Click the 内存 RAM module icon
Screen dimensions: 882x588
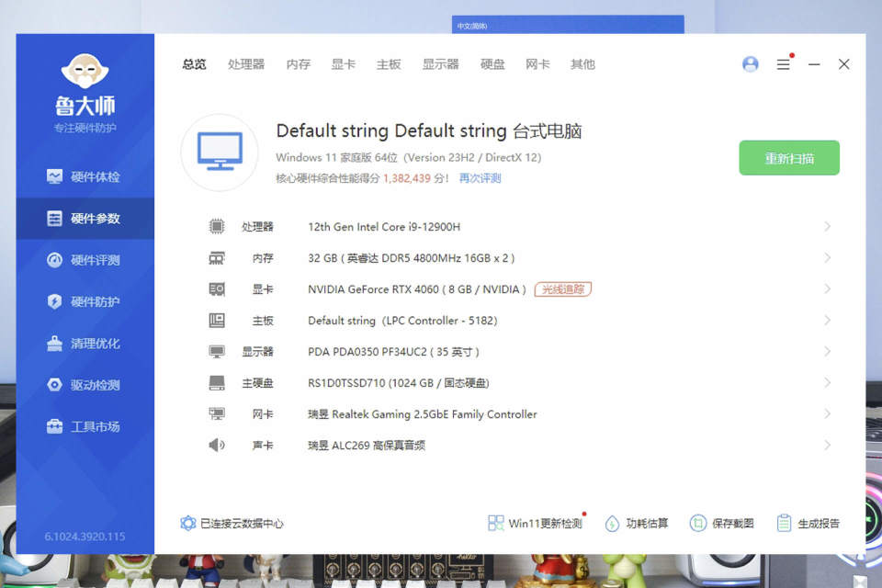217,257
